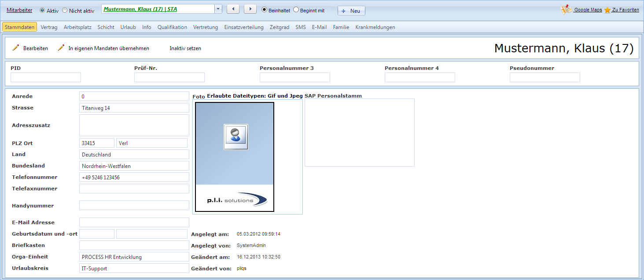Open the Qualifikation tab
Screen dimensions: 644x280
click(x=172, y=27)
